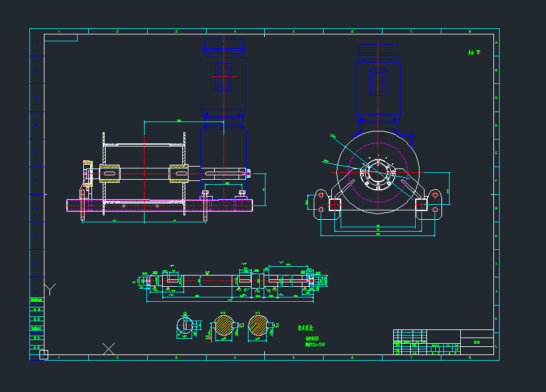Image resolution: width=546 pixels, height=392 pixels.
Task: Select the left yellow-hatched bearing on the drum shaft
Action: coord(110,173)
